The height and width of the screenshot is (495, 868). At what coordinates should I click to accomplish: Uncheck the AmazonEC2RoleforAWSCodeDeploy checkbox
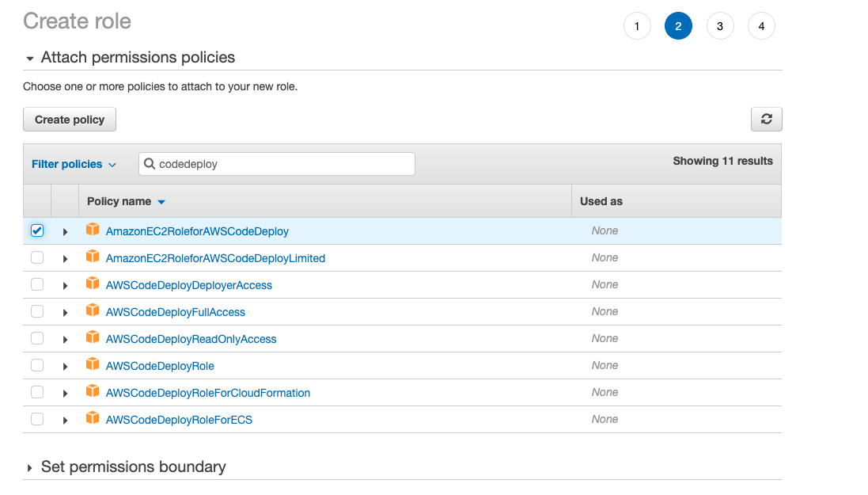pos(37,230)
